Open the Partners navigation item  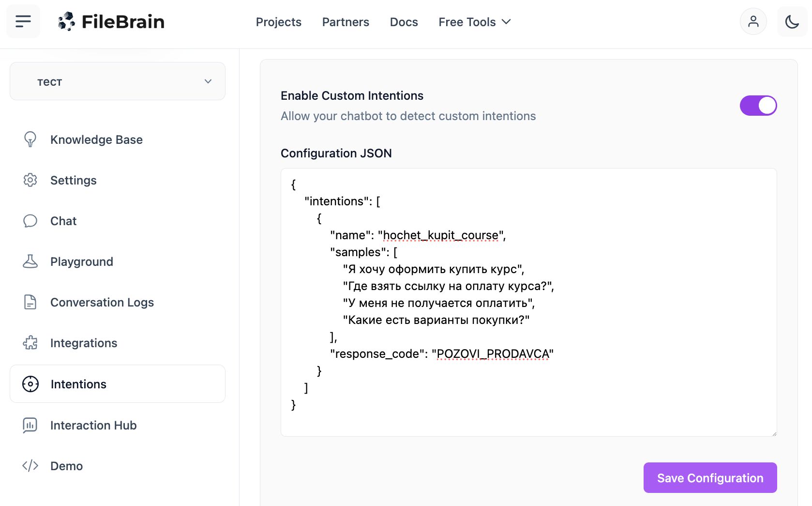(346, 22)
